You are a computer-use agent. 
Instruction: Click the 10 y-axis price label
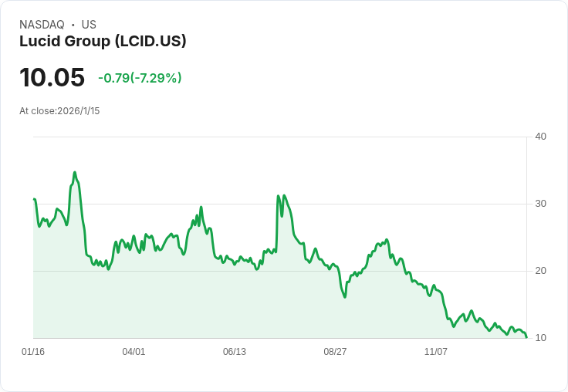tap(540, 338)
